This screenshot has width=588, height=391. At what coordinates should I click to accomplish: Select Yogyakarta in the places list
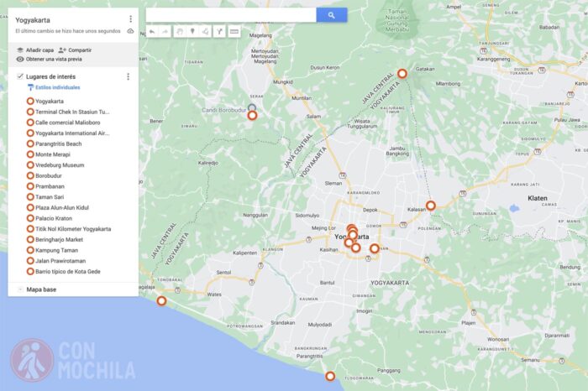45,102
